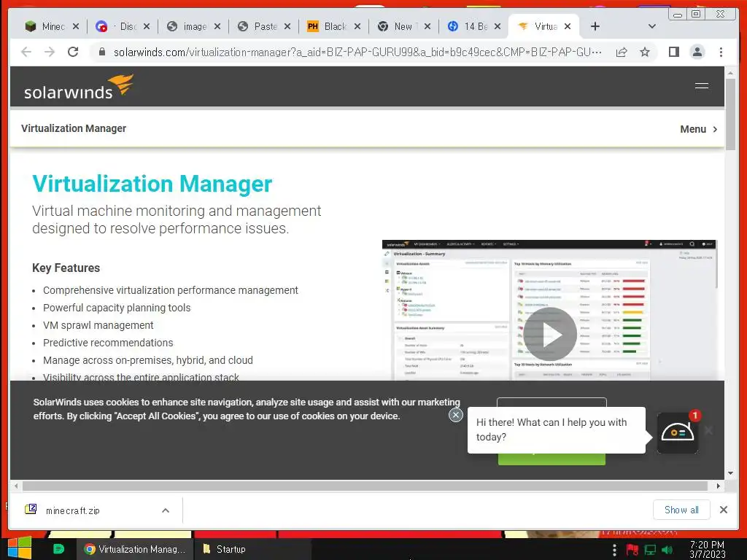
Task: Click the horizontal scroll left arrow
Action: pyautogui.click(x=16, y=486)
